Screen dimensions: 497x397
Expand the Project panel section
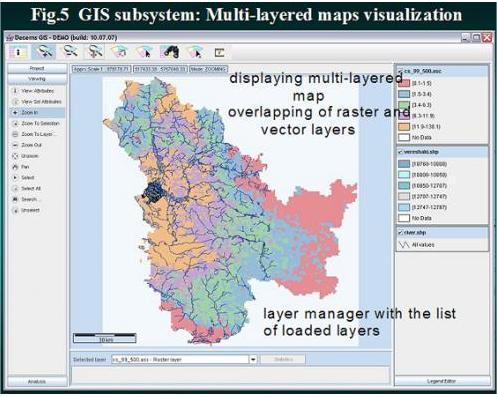tap(37, 68)
